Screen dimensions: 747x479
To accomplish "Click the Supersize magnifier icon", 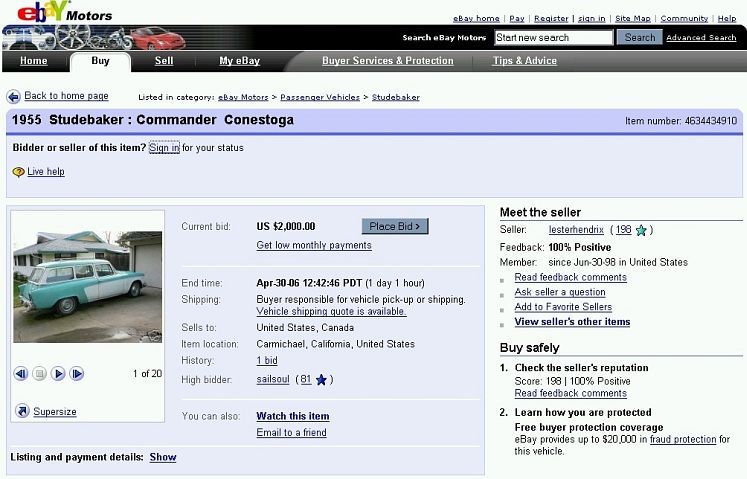I will [22, 410].
